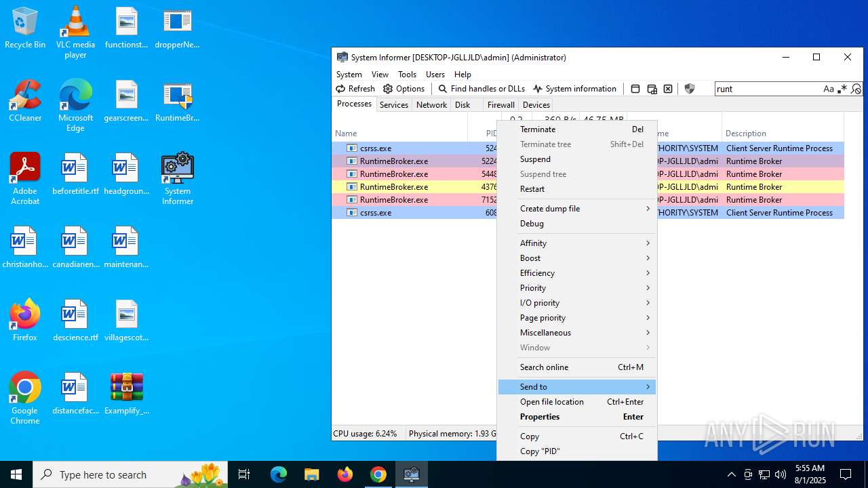Switch to the Network tab
868x488 pixels.
click(431, 105)
